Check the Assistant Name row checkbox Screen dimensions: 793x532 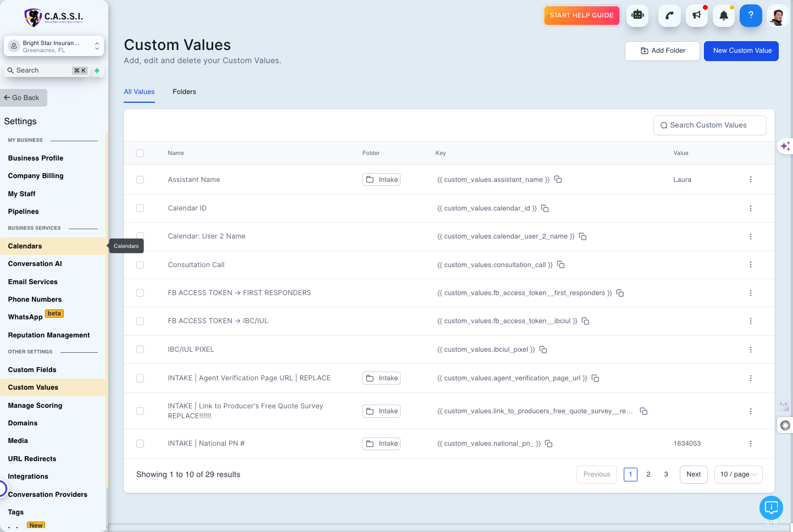click(x=140, y=180)
